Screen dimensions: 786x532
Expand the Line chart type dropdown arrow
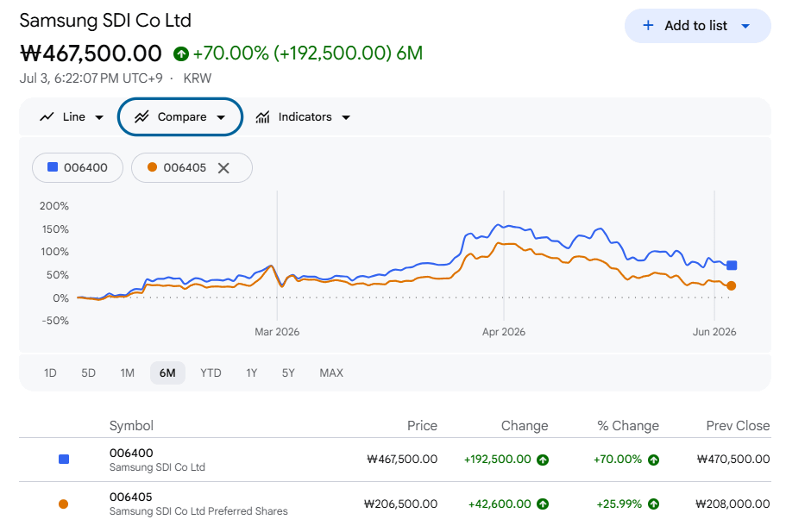tap(99, 117)
